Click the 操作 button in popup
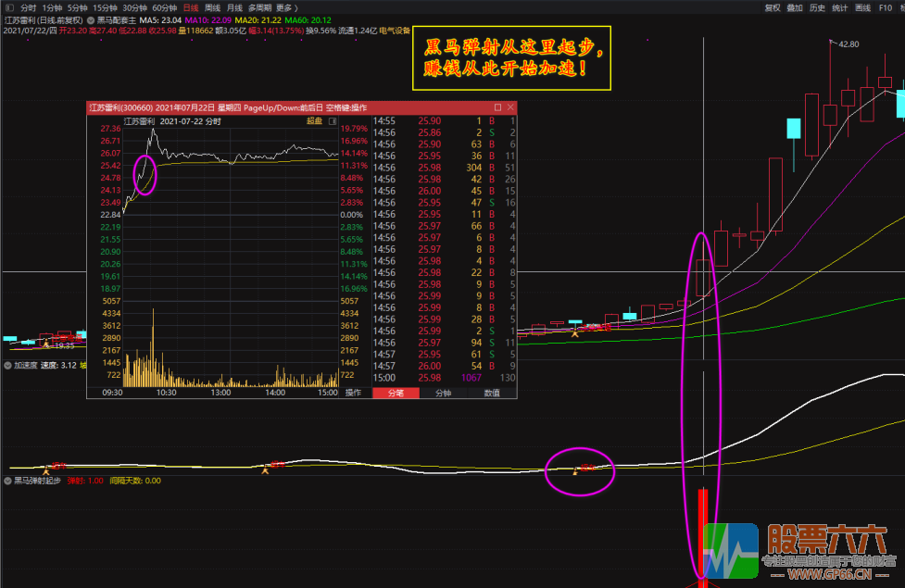Screen dimensions: 905x588 click(353, 393)
